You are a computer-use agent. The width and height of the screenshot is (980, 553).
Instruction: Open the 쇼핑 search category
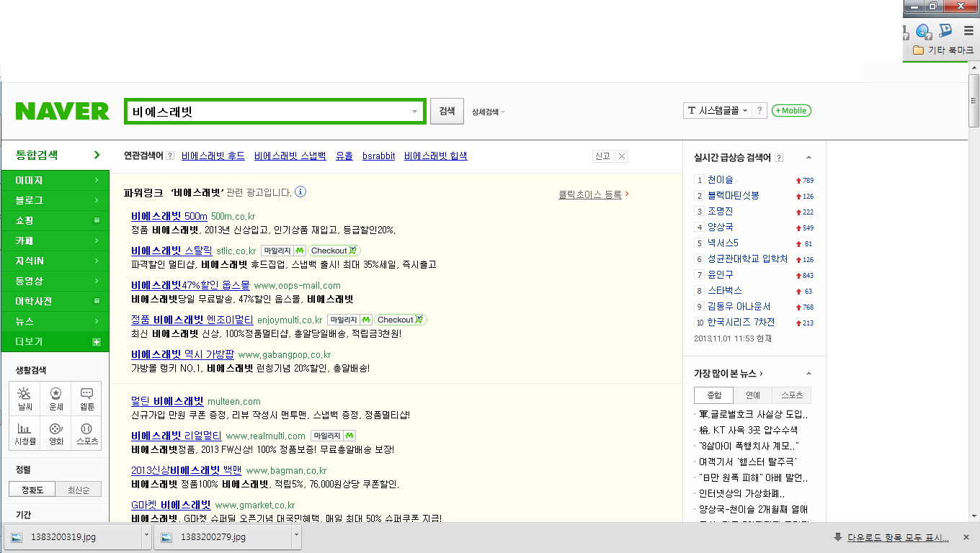[55, 220]
